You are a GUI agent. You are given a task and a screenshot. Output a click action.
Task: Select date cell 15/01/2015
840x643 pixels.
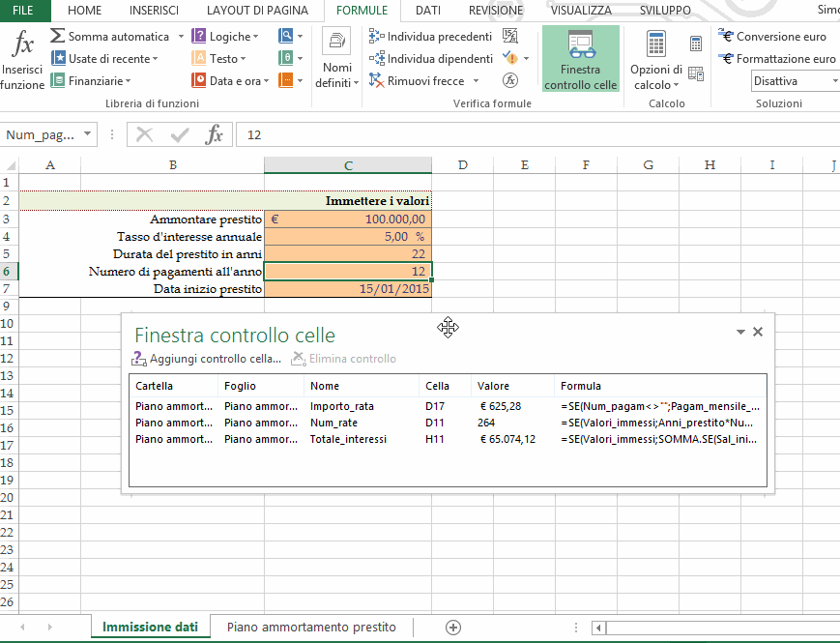click(x=348, y=289)
